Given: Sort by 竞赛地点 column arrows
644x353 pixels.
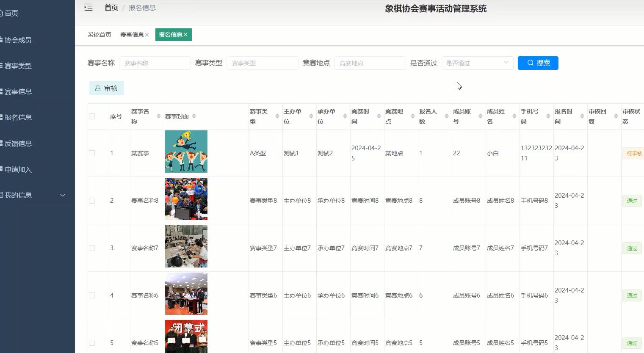Looking at the screenshot, I should point(413,116).
